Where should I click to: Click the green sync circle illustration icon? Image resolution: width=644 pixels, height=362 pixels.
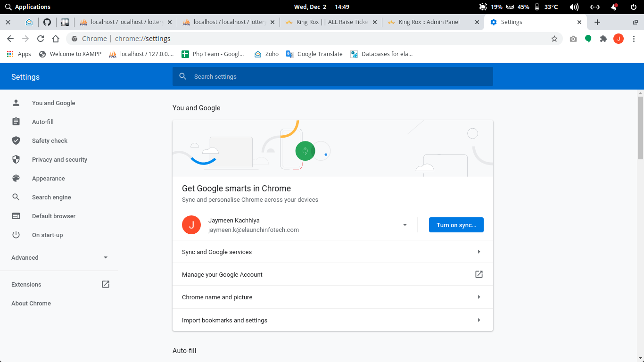point(305,151)
